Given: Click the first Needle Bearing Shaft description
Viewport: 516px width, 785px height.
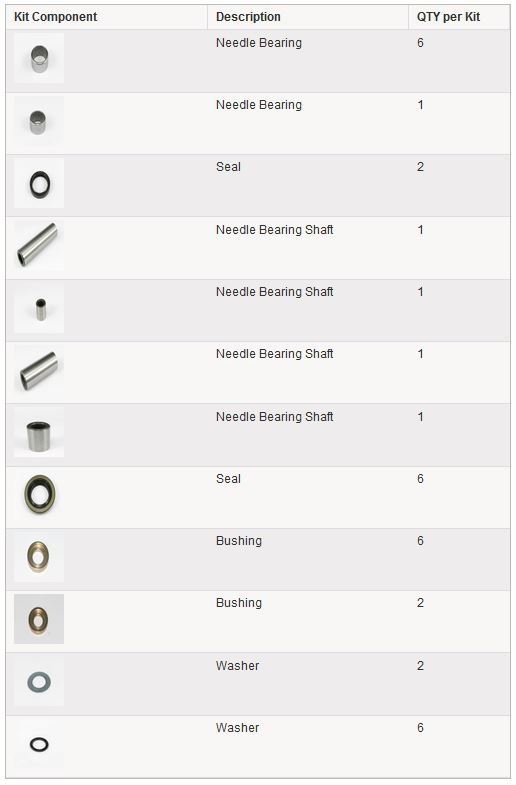Looking at the screenshot, I should coord(274,230).
